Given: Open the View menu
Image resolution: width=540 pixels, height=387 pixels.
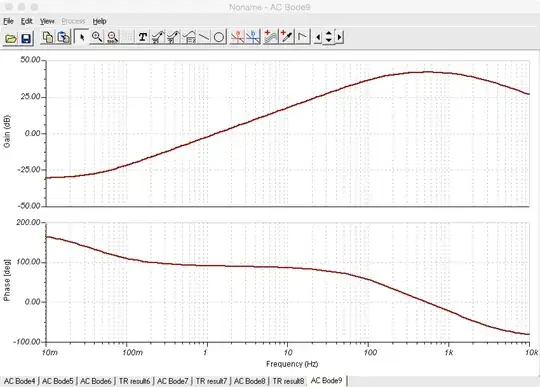Looking at the screenshot, I should click(47, 21).
